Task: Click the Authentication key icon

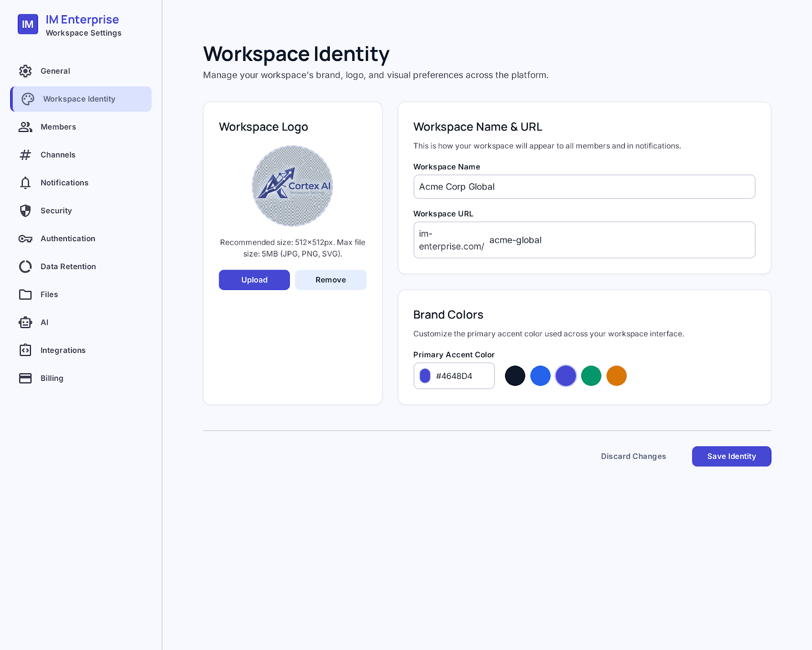Action: click(x=25, y=239)
